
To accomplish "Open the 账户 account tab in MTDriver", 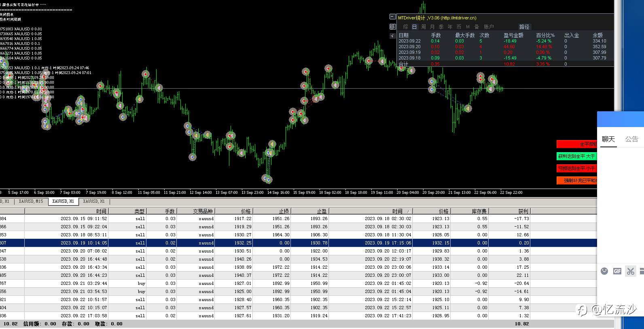I will (489, 27).
